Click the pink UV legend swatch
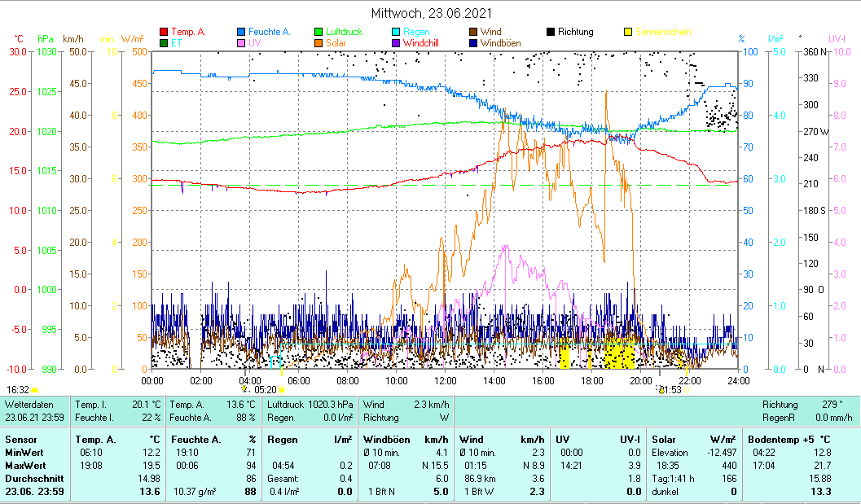 point(241,43)
